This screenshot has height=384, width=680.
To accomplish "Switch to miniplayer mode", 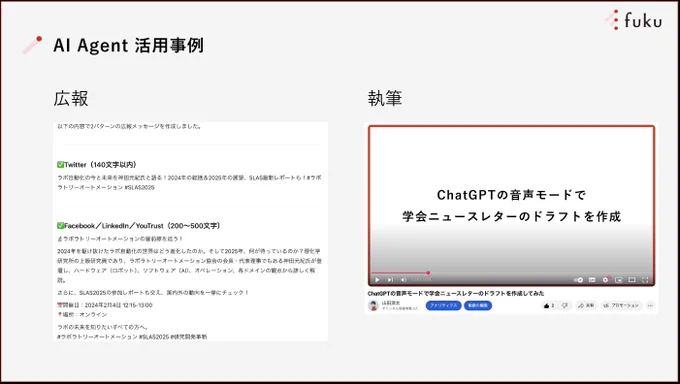I will [619, 280].
